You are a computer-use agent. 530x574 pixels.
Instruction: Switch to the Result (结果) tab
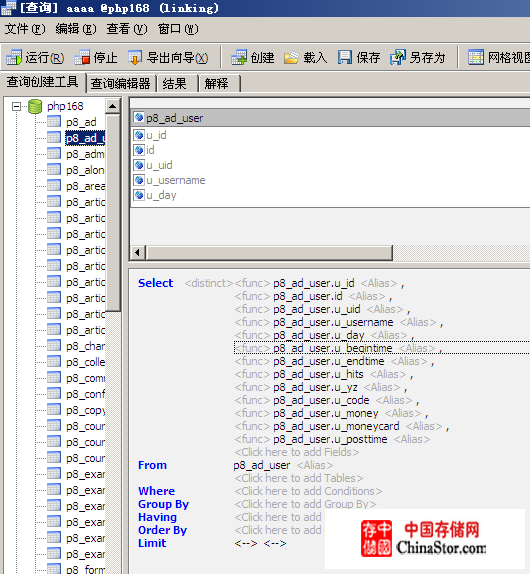pos(175,83)
